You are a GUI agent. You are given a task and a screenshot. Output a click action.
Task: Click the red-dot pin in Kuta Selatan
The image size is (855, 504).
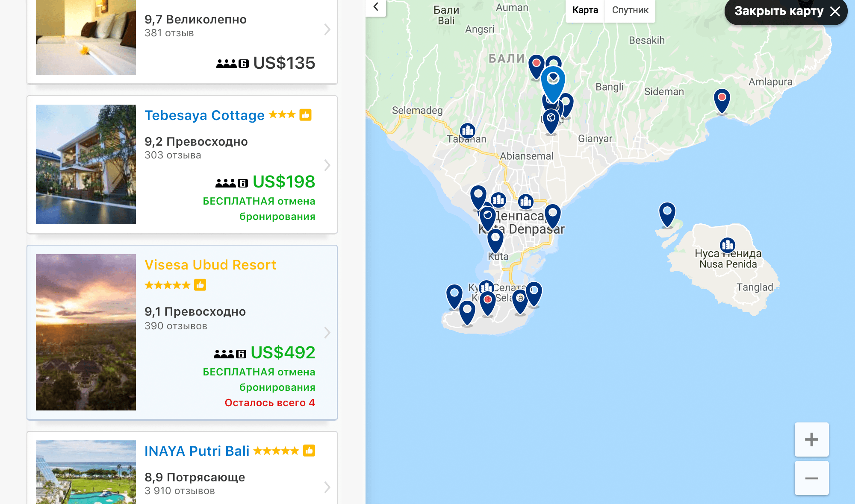(488, 303)
